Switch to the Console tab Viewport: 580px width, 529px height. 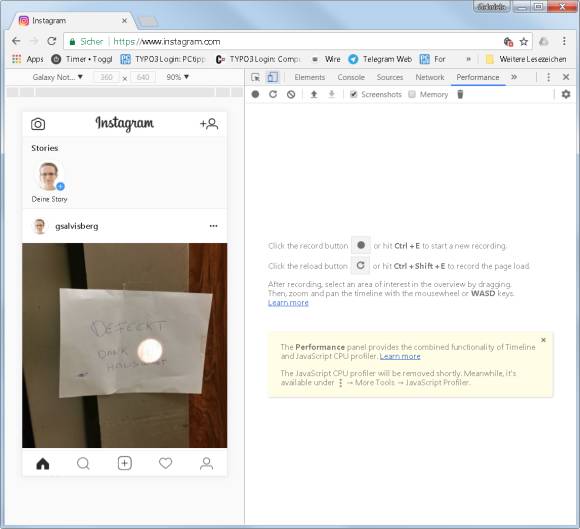pyautogui.click(x=351, y=77)
